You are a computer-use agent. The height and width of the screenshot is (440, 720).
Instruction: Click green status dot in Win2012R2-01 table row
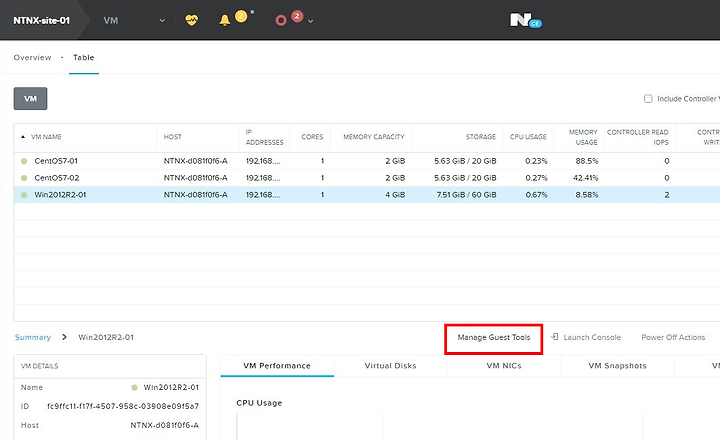pos(24,195)
